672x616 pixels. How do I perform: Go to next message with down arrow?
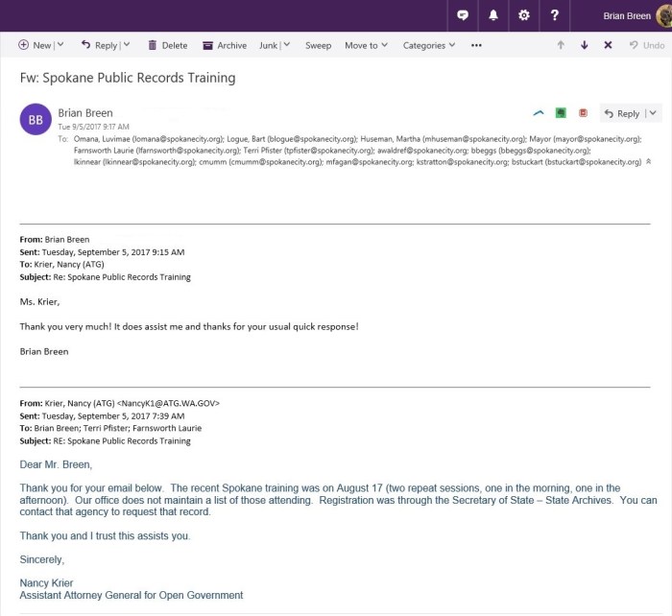(x=584, y=45)
